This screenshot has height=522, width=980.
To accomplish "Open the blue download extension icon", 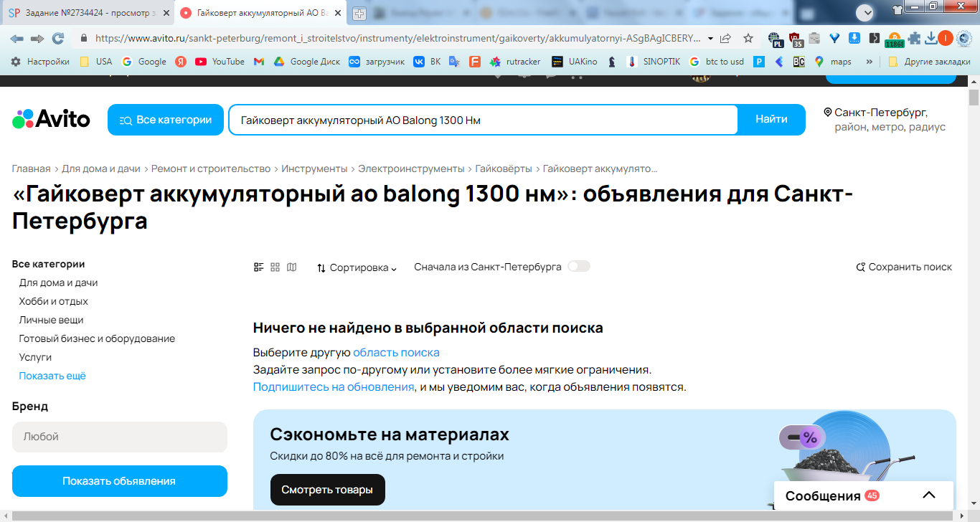I will pos(854,38).
